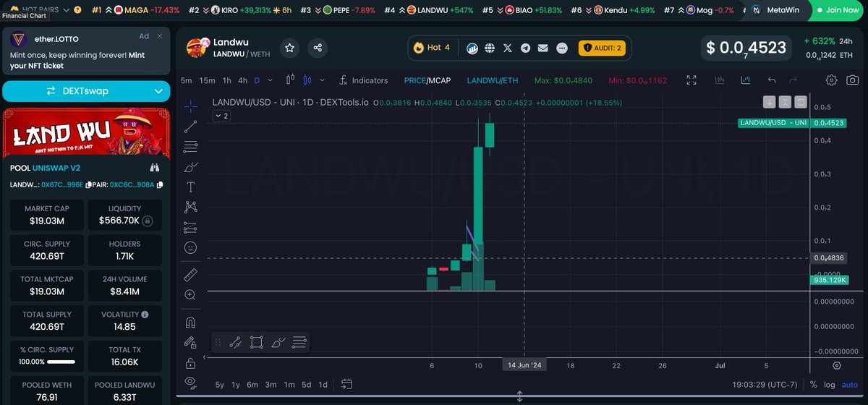Switch the LANDWU/ETH pair toggle
The width and height of the screenshot is (868, 405).
click(493, 80)
